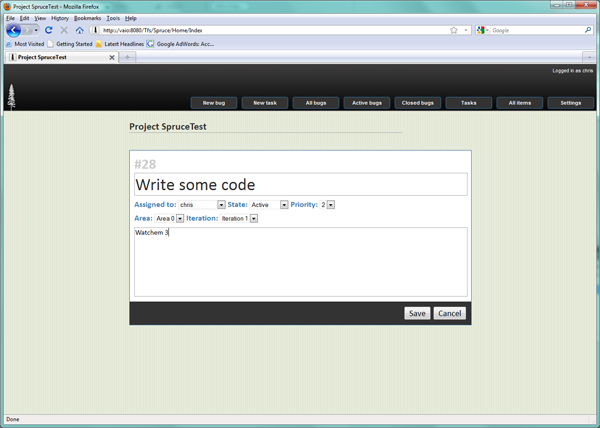Image resolution: width=600 pixels, height=428 pixels.
Task: Open the Settings page
Action: [x=571, y=103]
